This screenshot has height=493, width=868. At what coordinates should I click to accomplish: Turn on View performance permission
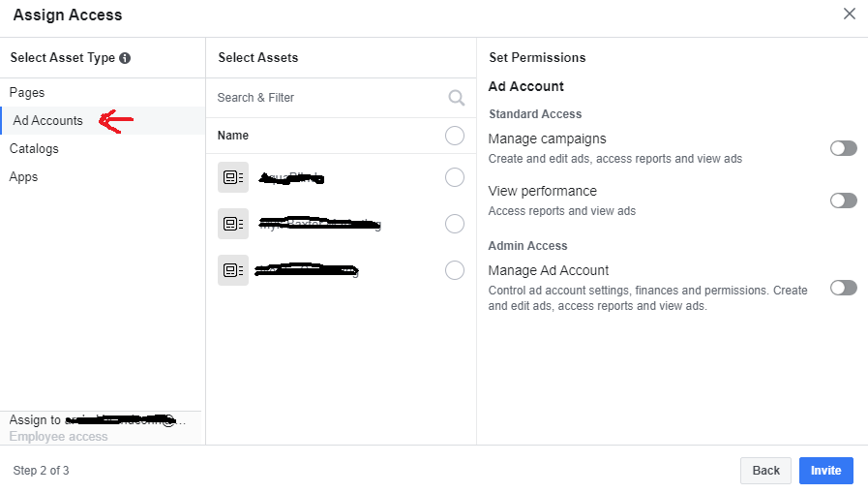[x=843, y=200]
